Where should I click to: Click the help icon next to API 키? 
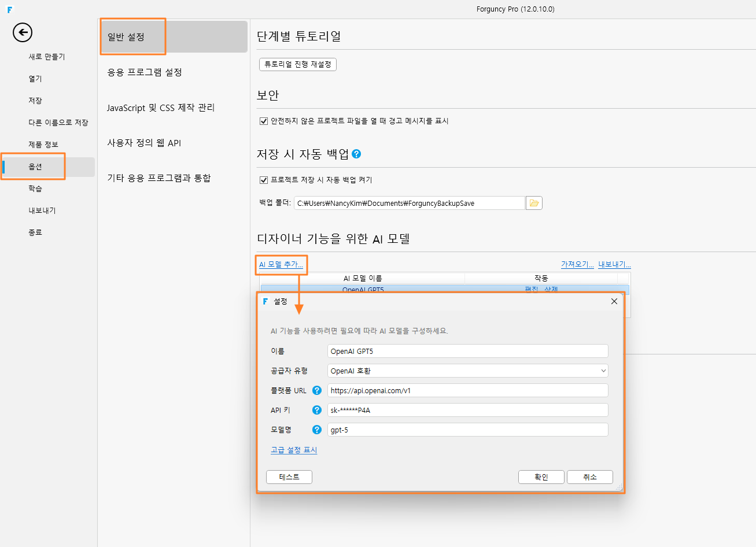click(317, 410)
